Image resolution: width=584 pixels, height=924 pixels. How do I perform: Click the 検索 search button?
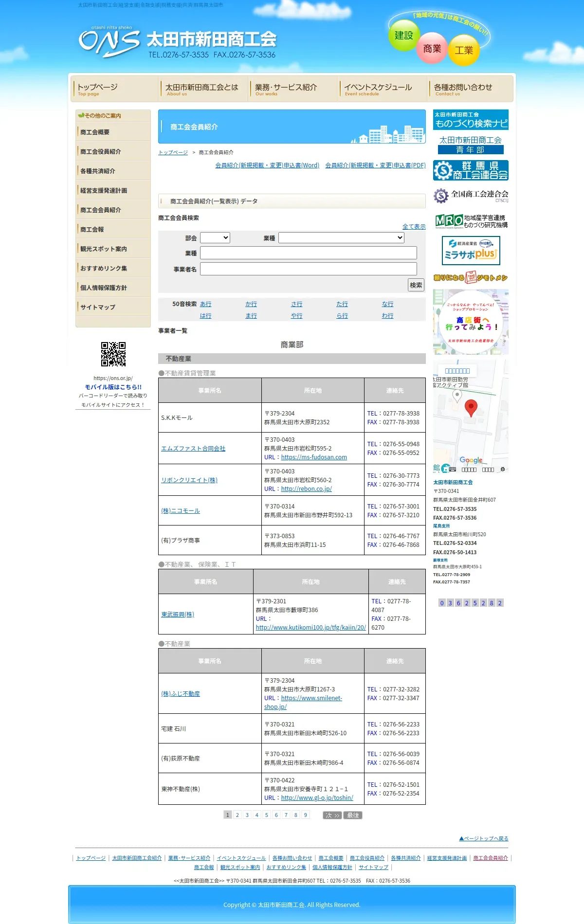click(416, 285)
